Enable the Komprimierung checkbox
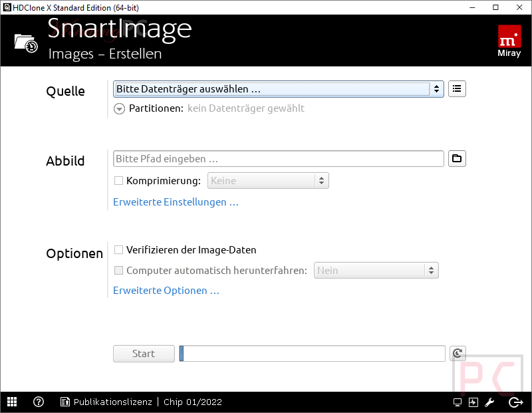This screenshot has width=532, height=413. point(118,180)
